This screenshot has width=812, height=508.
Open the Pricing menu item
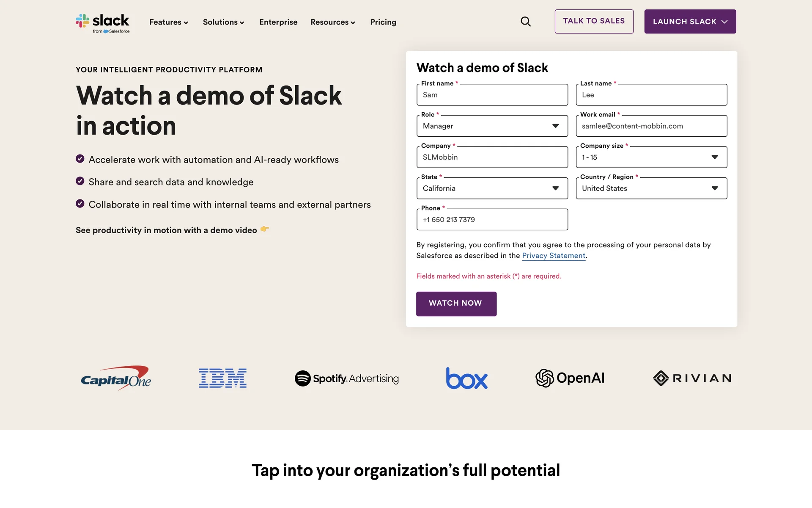coord(383,22)
